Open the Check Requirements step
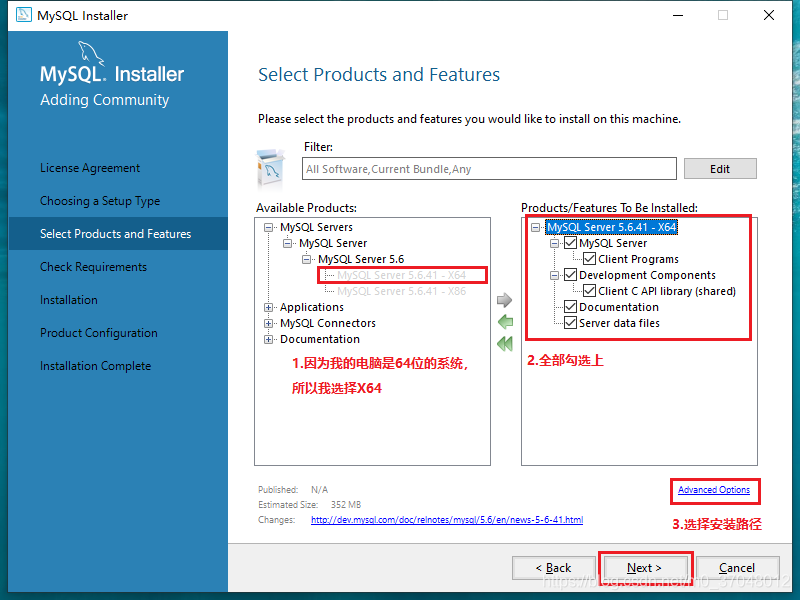This screenshot has height=600, width=800. pyautogui.click(x=93, y=267)
